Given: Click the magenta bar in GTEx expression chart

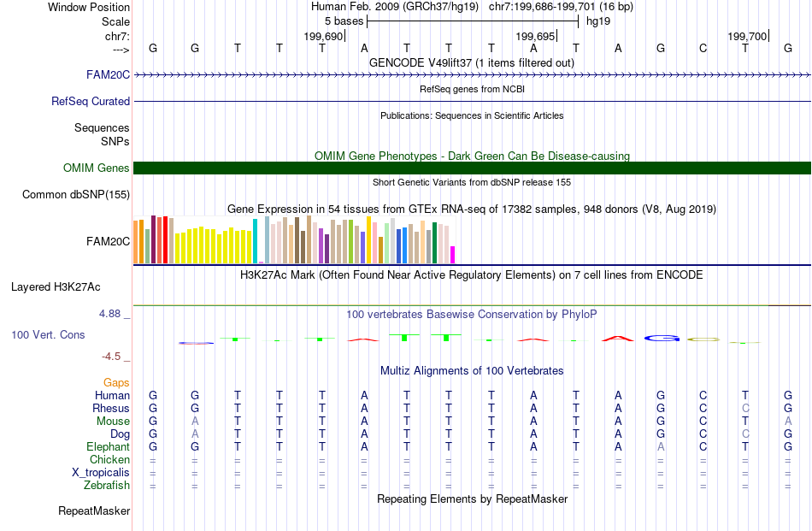Looking at the screenshot, I should pos(452,255).
